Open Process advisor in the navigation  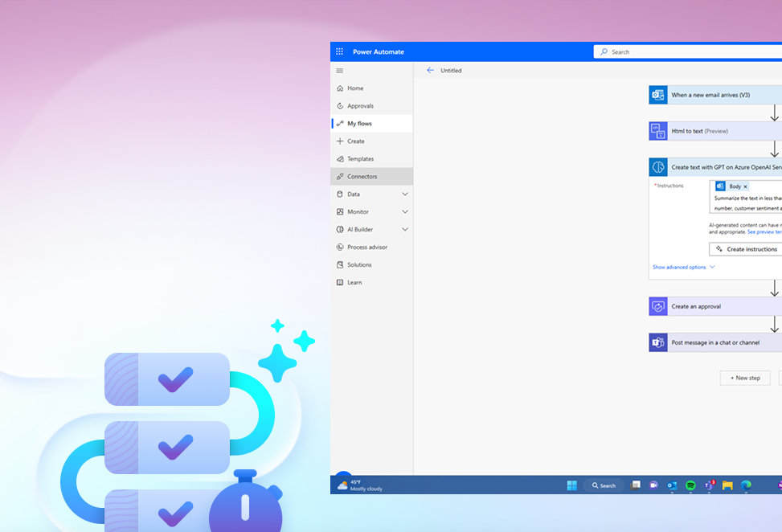[371, 247]
